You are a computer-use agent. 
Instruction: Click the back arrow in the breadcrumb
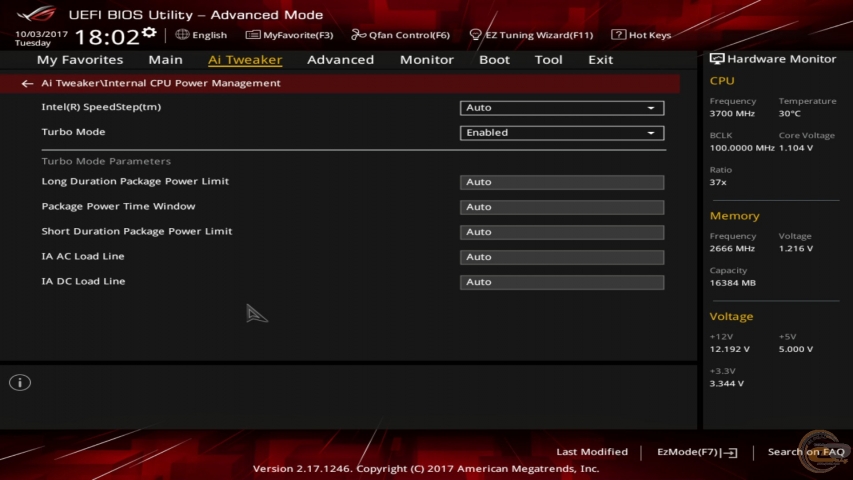(27, 83)
